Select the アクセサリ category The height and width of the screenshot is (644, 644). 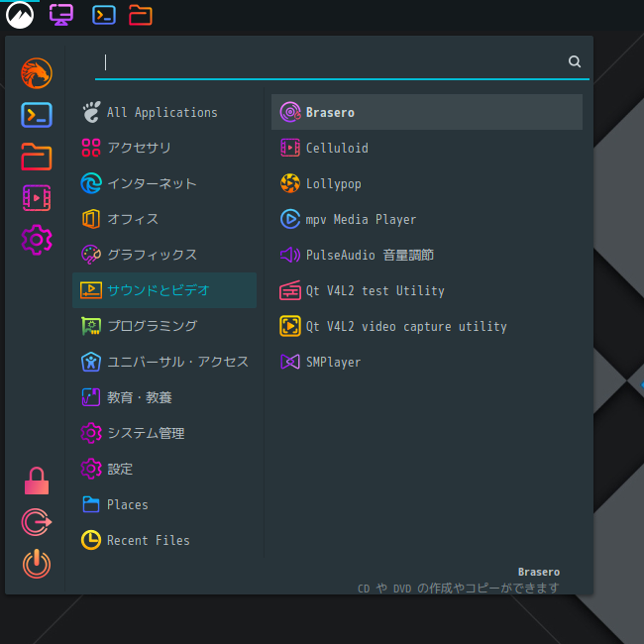click(164, 148)
